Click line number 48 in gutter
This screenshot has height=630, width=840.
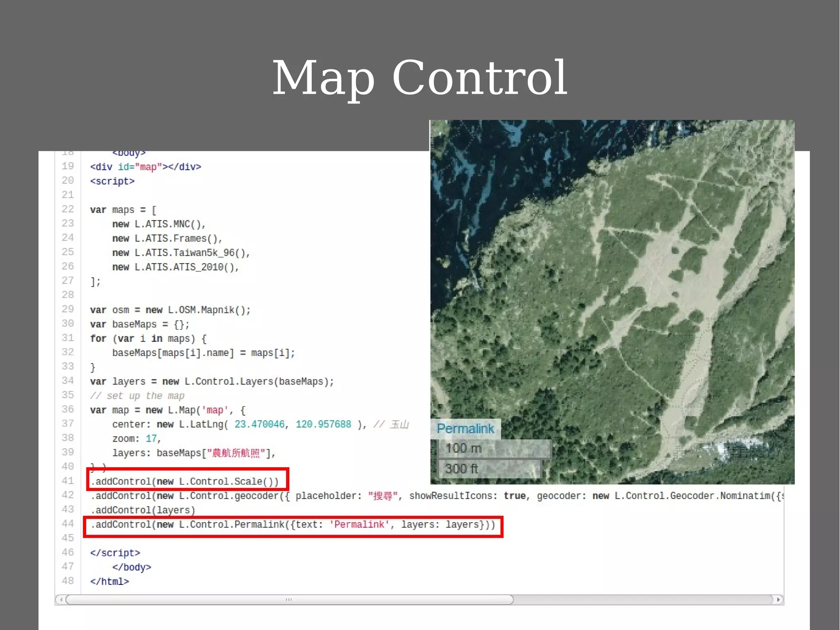(68, 581)
